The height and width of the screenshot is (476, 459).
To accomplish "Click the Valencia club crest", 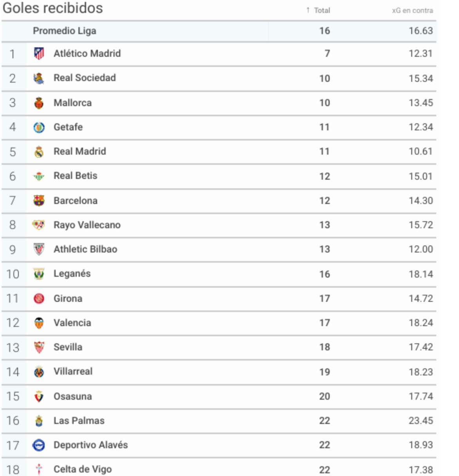I will click(39, 323).
